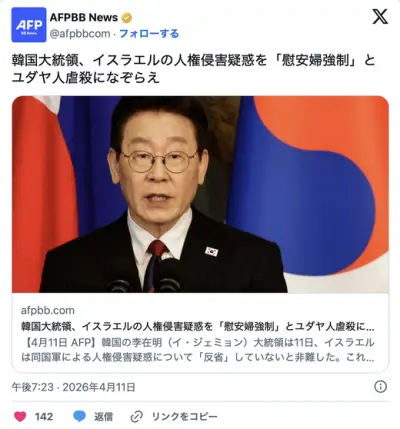Open the X logo link

point(380,17)
